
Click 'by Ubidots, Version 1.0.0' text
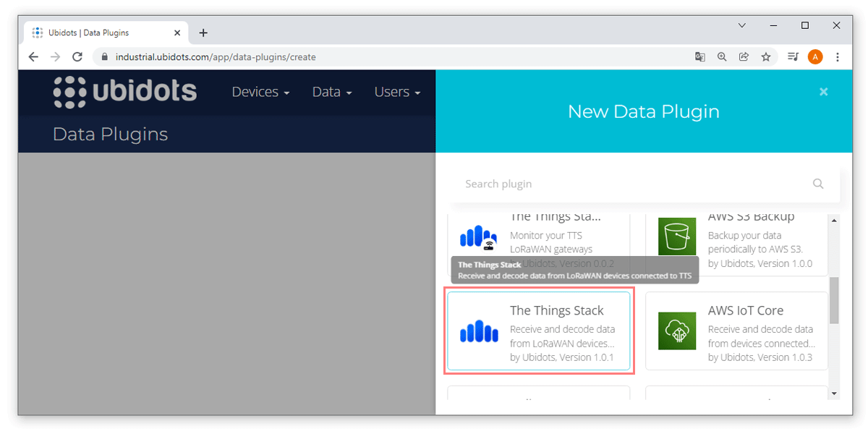point(760,263)
